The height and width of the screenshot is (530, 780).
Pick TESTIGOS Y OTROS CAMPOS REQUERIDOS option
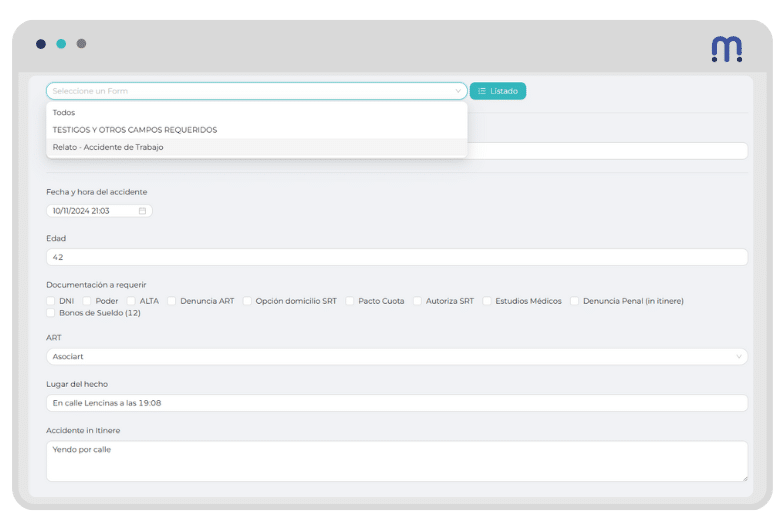[135, 130]
